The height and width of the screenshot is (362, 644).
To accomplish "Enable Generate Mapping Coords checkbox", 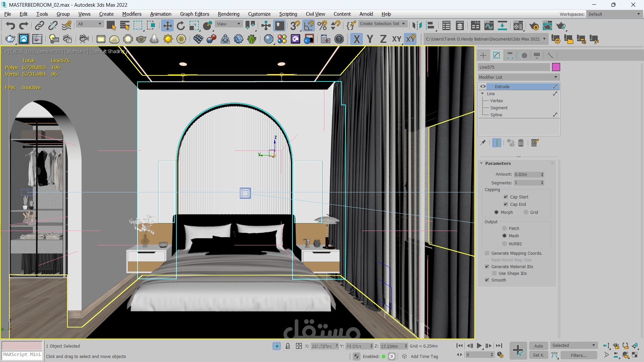I will tap(487, 253).
